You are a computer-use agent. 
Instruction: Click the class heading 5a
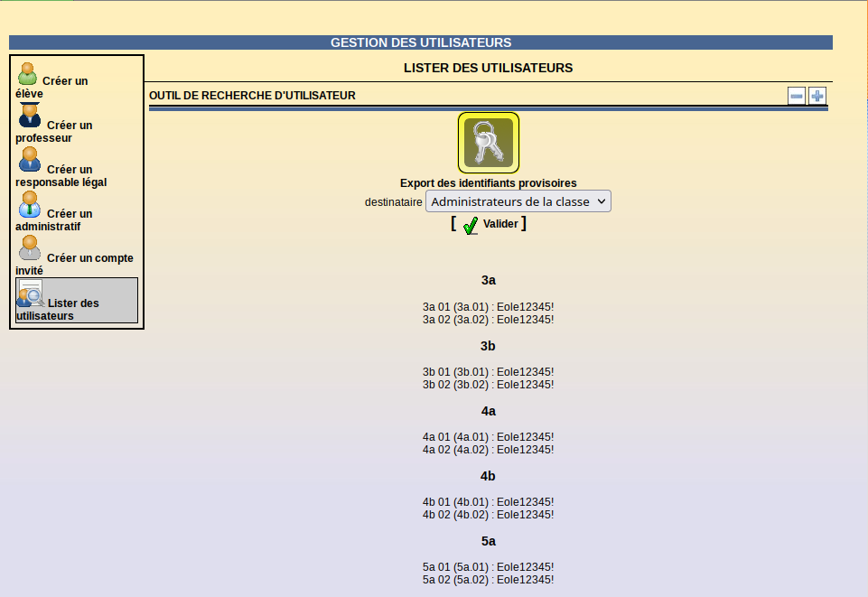click(489, 542)
